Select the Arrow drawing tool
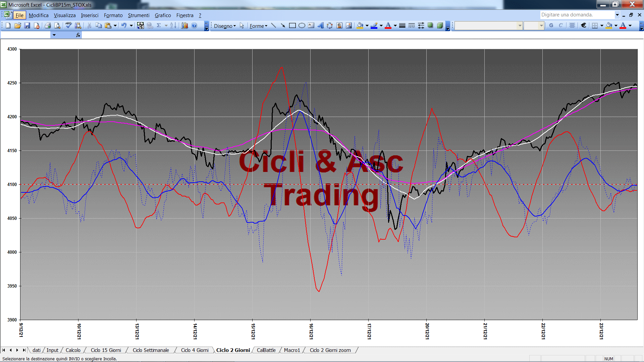Viewport: 644px width, 362px height. 283,25
